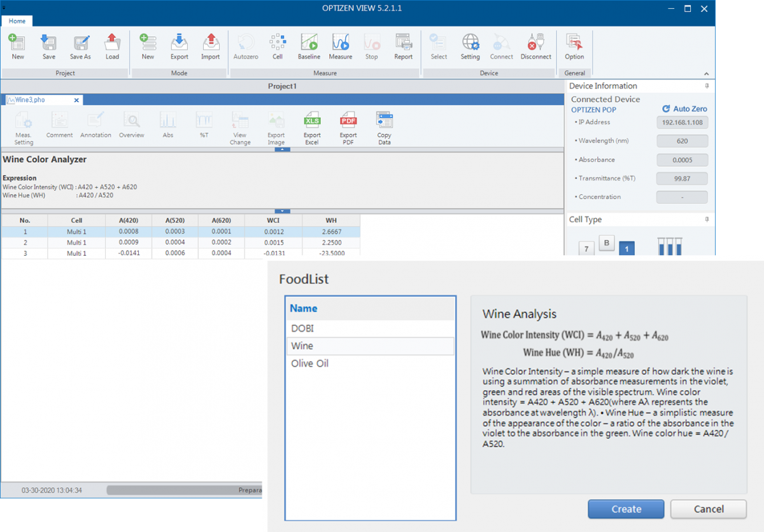764x532 pixels.
Task: Export data to Excel
Action: tap(312, 128)
